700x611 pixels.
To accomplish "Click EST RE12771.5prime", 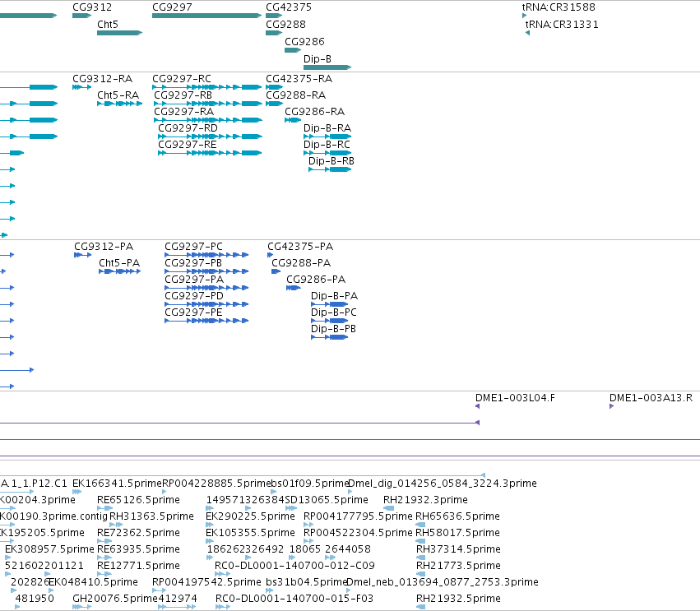I will (x=138, y=566).
